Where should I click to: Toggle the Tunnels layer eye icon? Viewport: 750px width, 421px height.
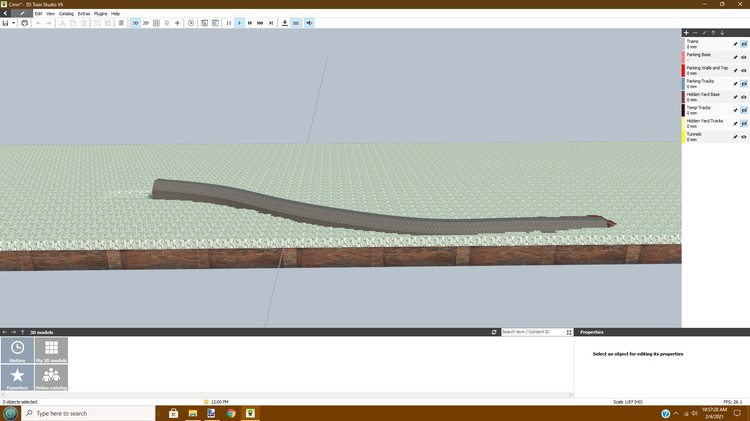(x=744, y=136)
